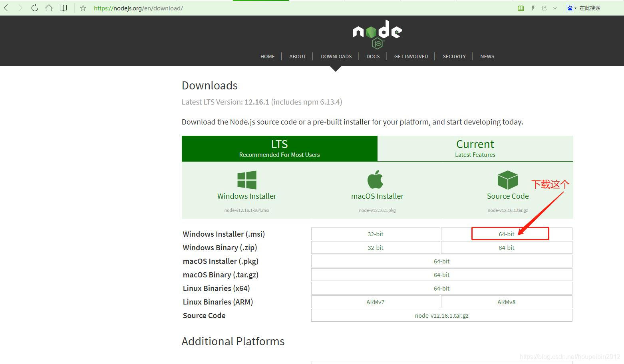
Task: Download ARMv8 Linux Binaries
Action: click(x=507, y=302)
